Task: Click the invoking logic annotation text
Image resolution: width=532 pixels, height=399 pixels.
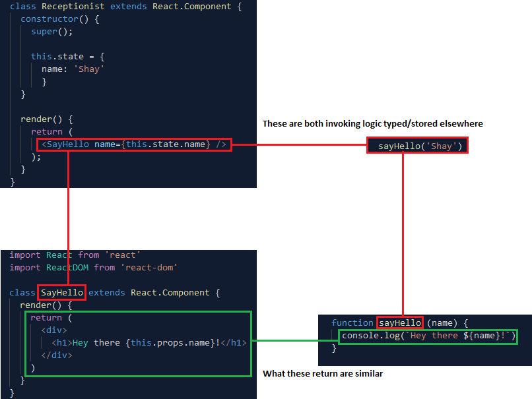Action: coord(373,123)
